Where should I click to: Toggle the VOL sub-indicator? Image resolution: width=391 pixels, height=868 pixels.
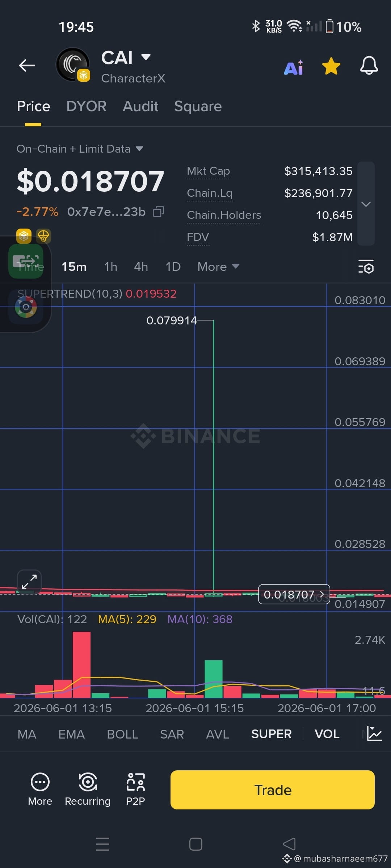click(327, 734)
